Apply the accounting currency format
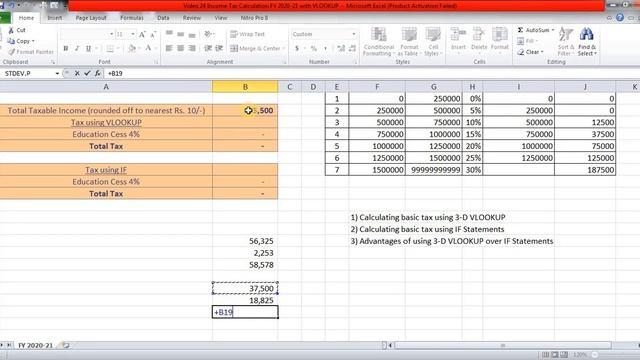This screenshot has height=360, width=640. point(297,49)
